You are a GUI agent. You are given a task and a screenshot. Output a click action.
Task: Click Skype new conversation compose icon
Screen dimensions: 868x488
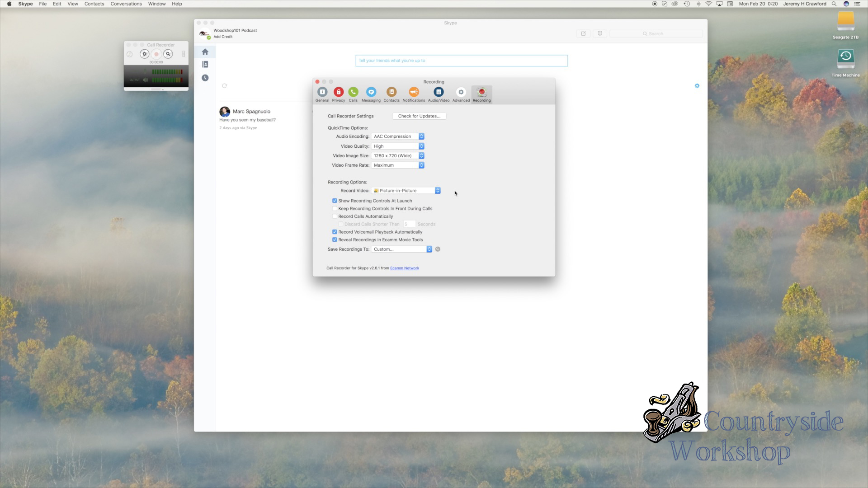point(584,34)
